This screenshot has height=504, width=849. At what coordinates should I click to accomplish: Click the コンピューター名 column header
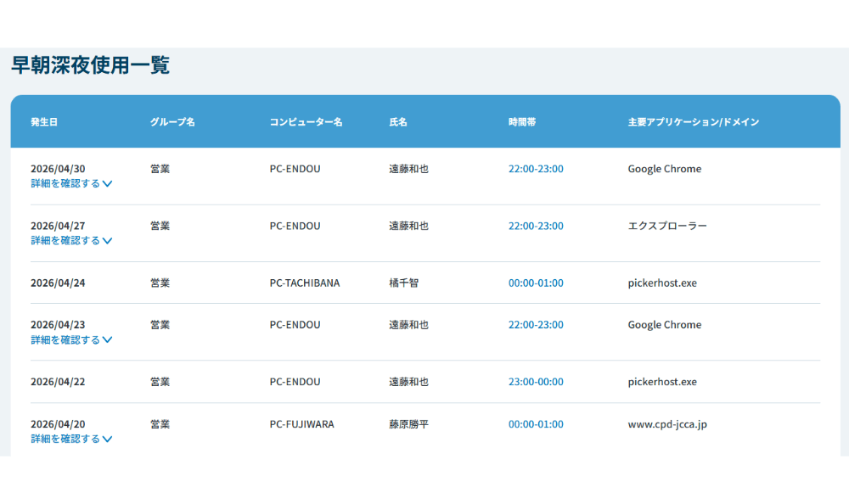coord(306,122)
